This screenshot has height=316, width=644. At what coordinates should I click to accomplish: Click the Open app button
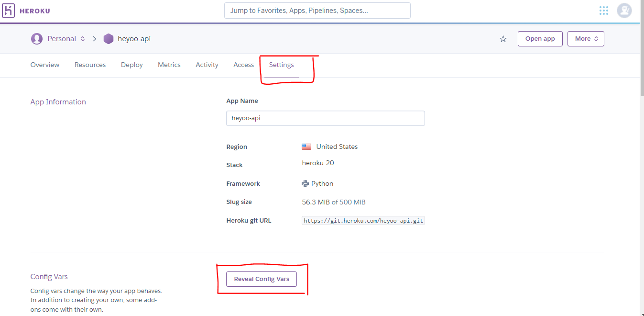540,39
